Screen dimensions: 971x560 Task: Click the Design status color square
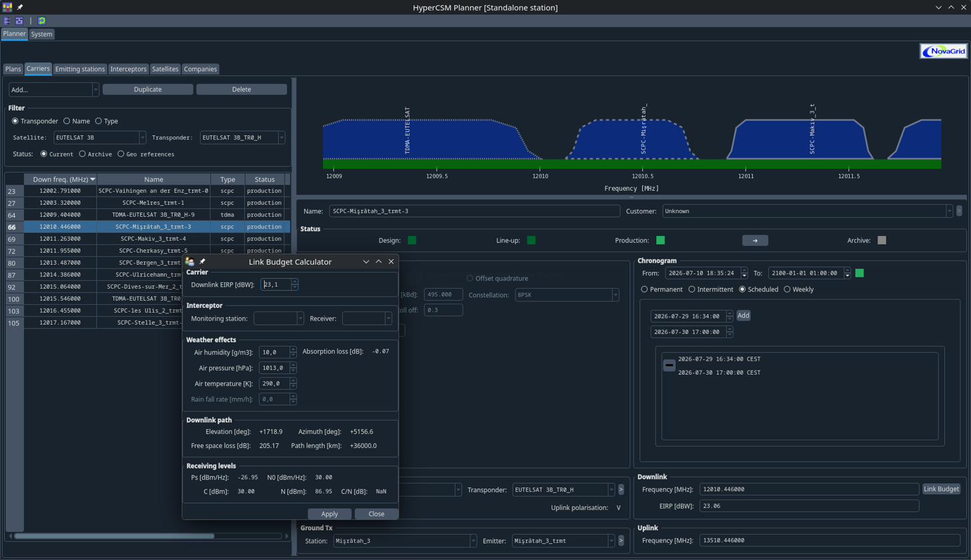coord(411,240)
